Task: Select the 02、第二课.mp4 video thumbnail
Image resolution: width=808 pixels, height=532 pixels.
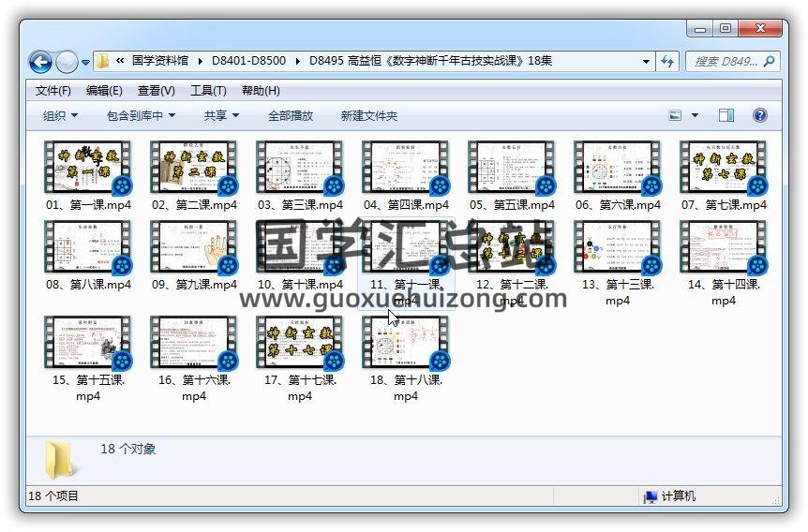Action: (194, 167)
